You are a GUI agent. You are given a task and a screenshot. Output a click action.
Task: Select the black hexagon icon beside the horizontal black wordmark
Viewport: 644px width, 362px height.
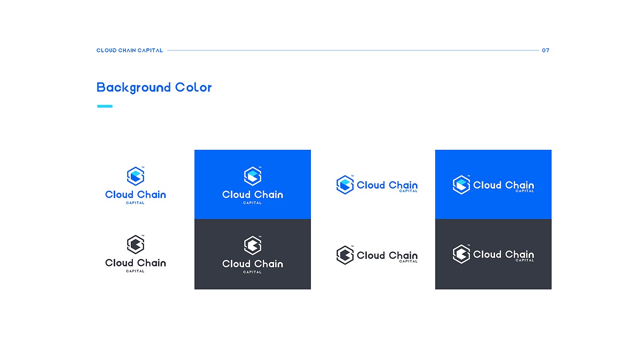(345, 255)
